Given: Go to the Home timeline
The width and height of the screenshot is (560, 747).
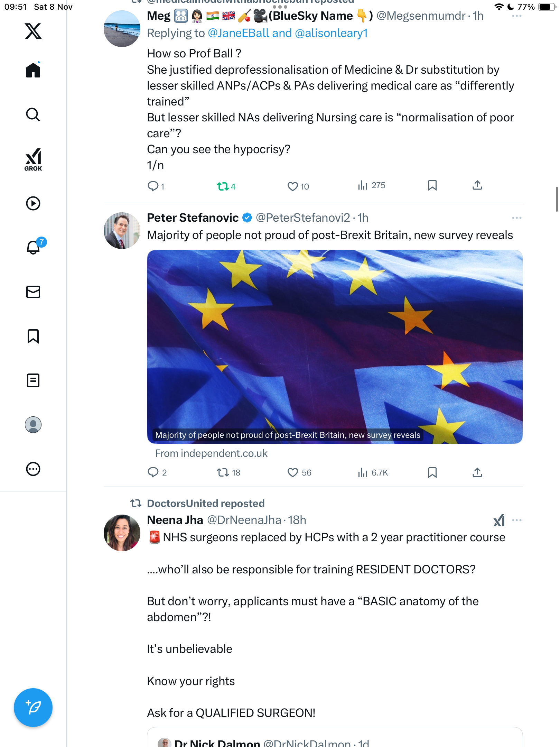Looking at the screenshot, I should (x=33, y=70).
